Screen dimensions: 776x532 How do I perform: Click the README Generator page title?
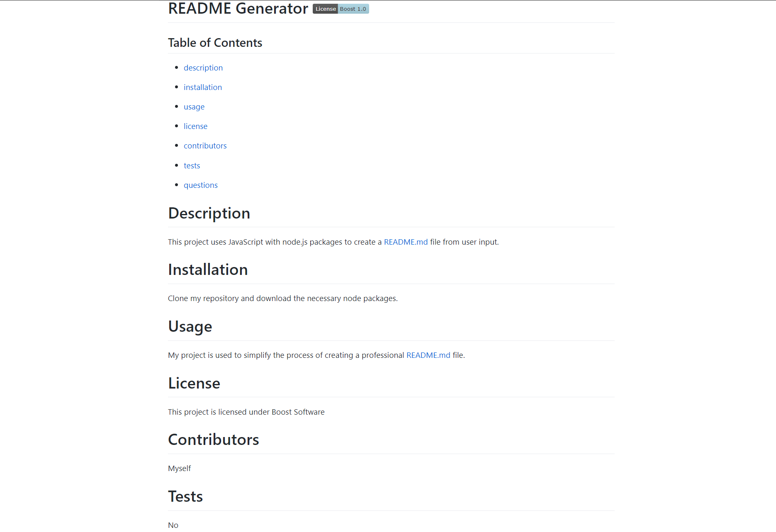(238, 8)
